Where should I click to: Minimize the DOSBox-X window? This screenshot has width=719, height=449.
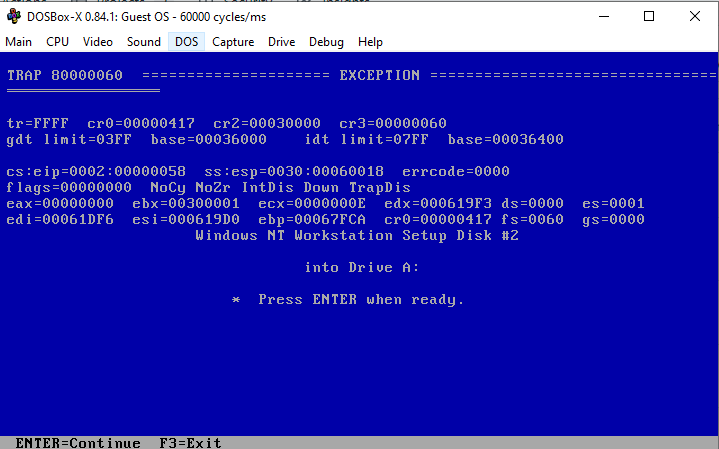[x=604, y=17]
